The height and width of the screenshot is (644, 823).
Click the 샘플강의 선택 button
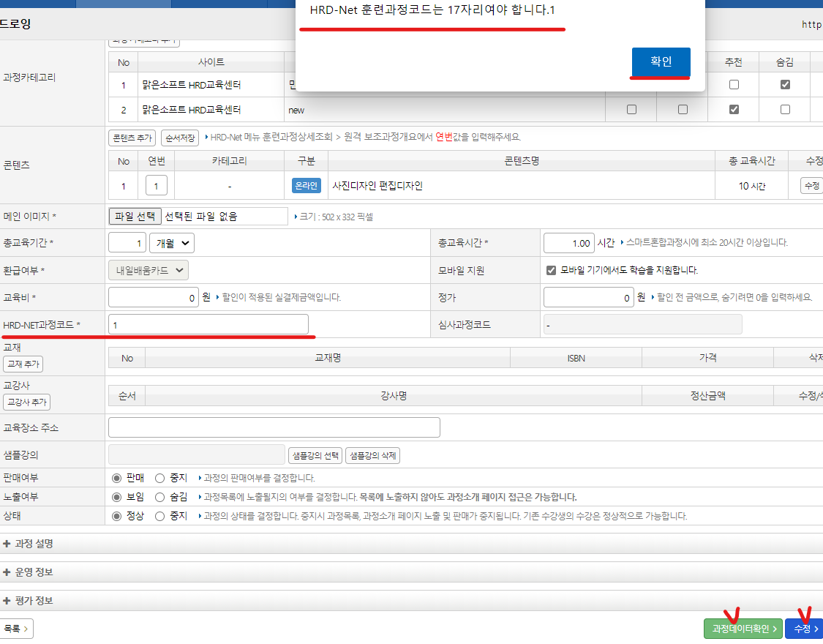pos(315,456)
